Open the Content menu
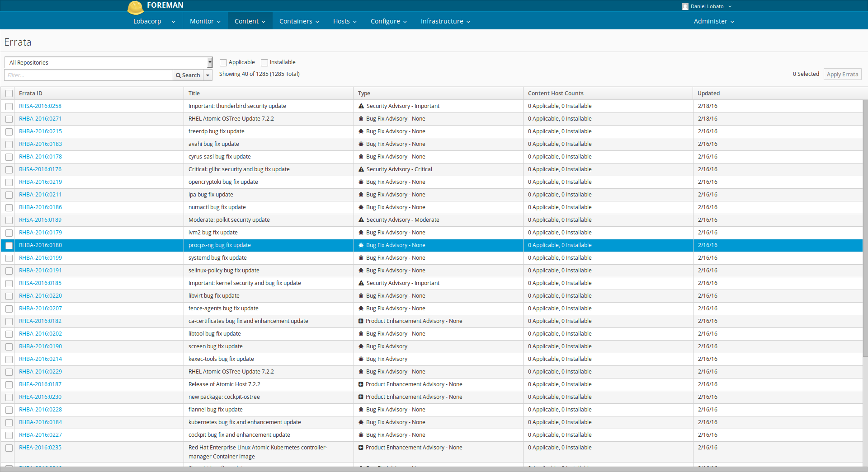The width and height of the screenshot is (868, 472). coord(250,21)
